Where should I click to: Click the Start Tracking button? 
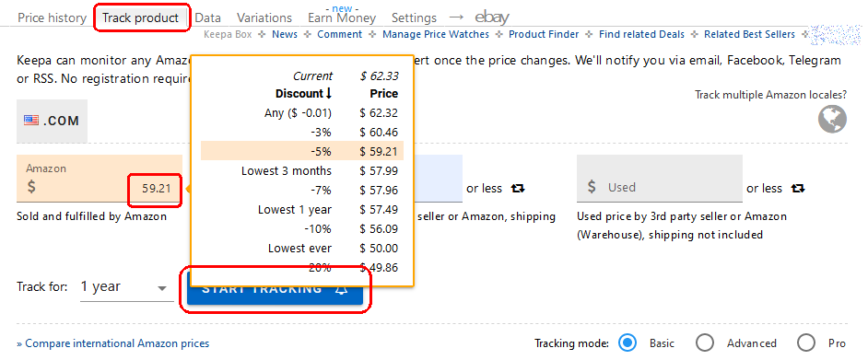(x=275, y=289)
